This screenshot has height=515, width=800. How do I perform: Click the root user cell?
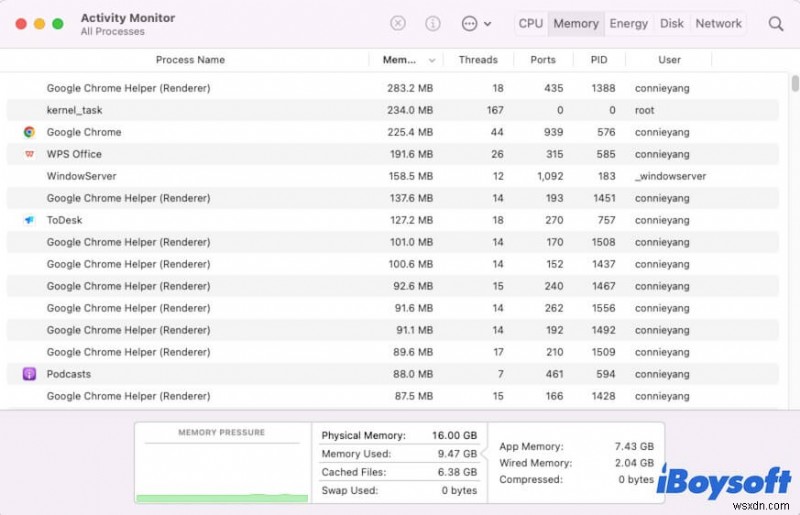(644, 110)
